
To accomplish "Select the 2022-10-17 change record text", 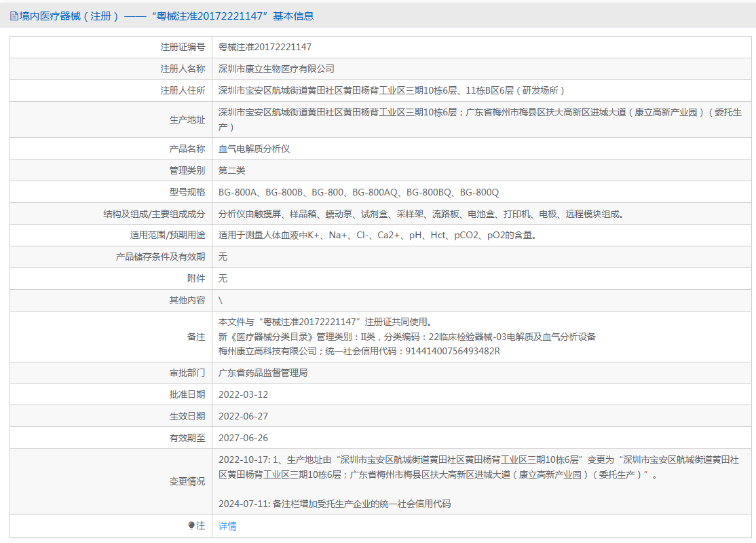I will [478, 467].
